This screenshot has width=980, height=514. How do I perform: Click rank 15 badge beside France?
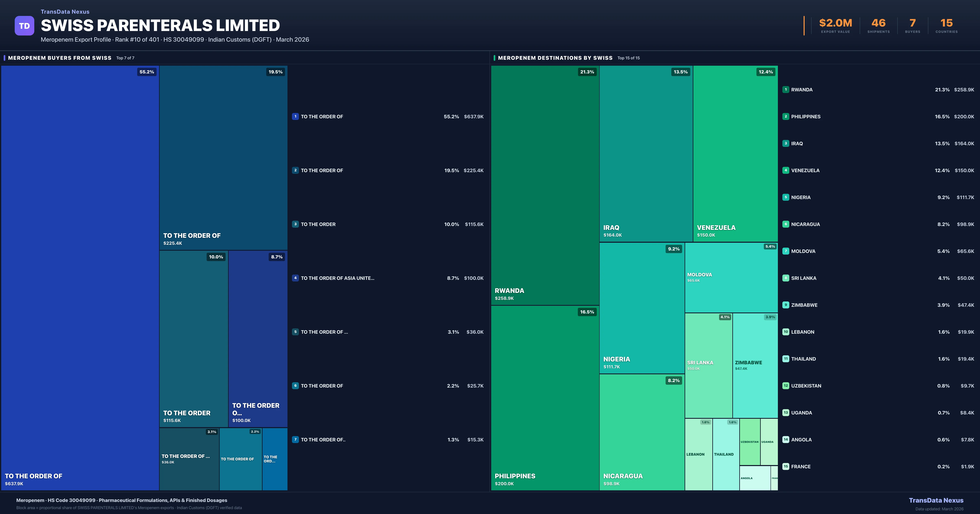point(786,466)
